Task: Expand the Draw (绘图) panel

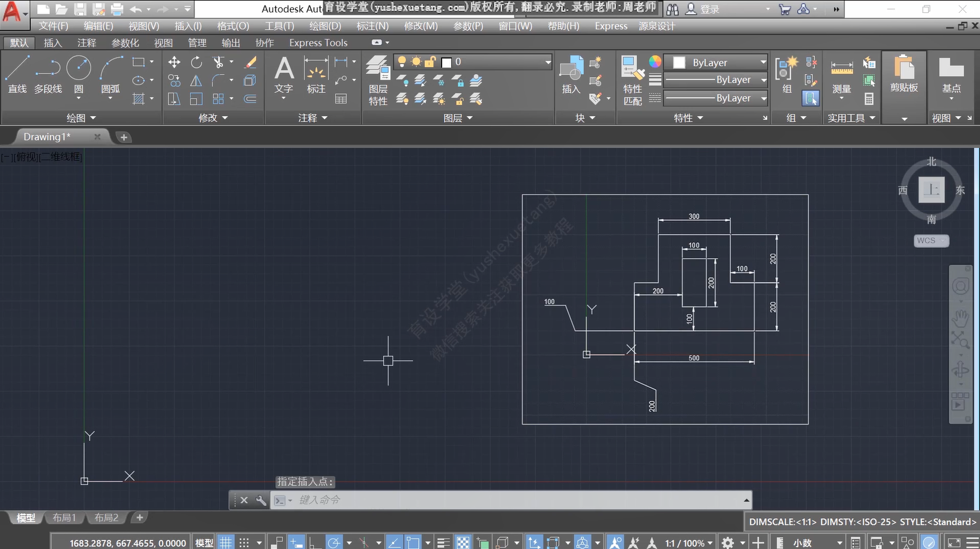Action: click(81, 118)
